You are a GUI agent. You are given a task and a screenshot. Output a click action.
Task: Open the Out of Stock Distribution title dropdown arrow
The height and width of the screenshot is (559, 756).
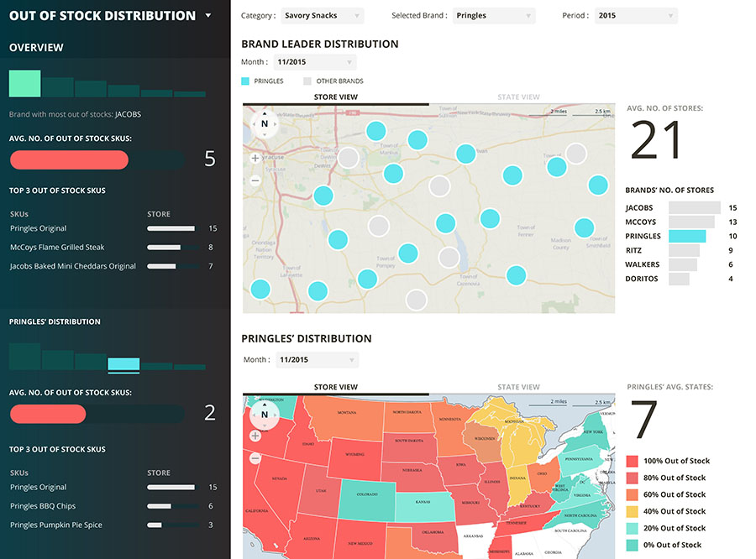click(208, 15)
